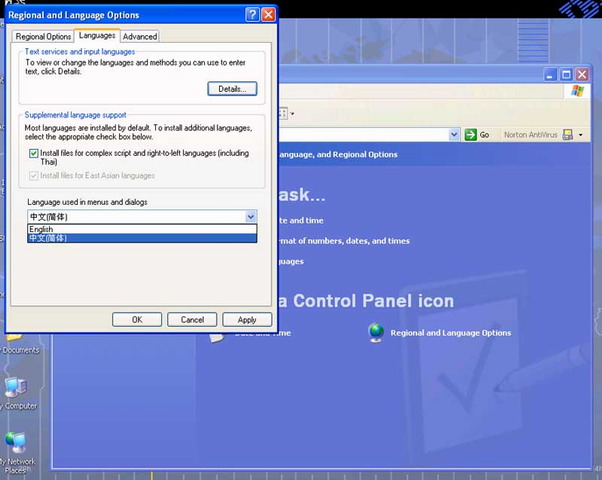The height and width of the screenshot is (480, 602).
Task: Toggle complex script and right-to-left languages checkbox
Action: click(33, 154)
